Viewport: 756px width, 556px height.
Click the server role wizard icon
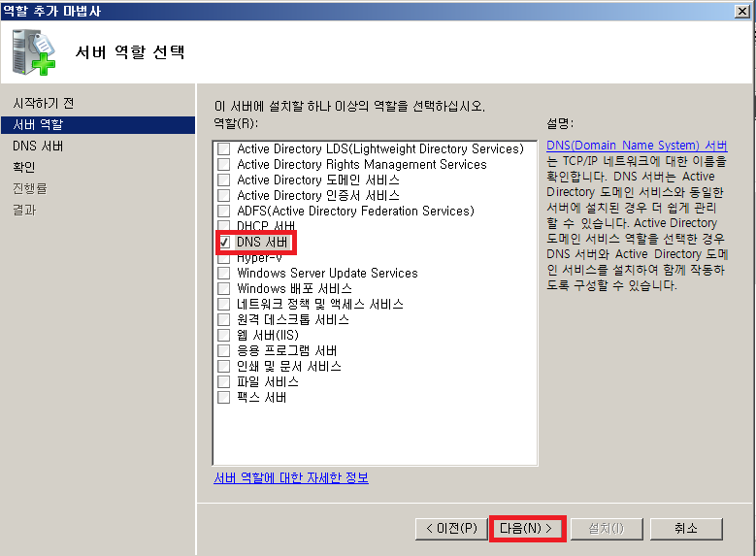click(34, 52)
